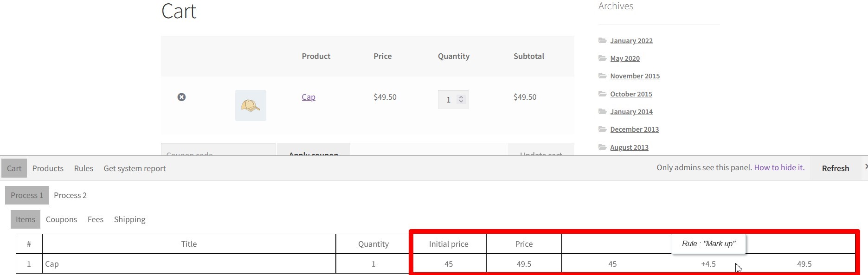Open the How to hide it link
This screenshot has width=868, height=275.
coord(779,167)
